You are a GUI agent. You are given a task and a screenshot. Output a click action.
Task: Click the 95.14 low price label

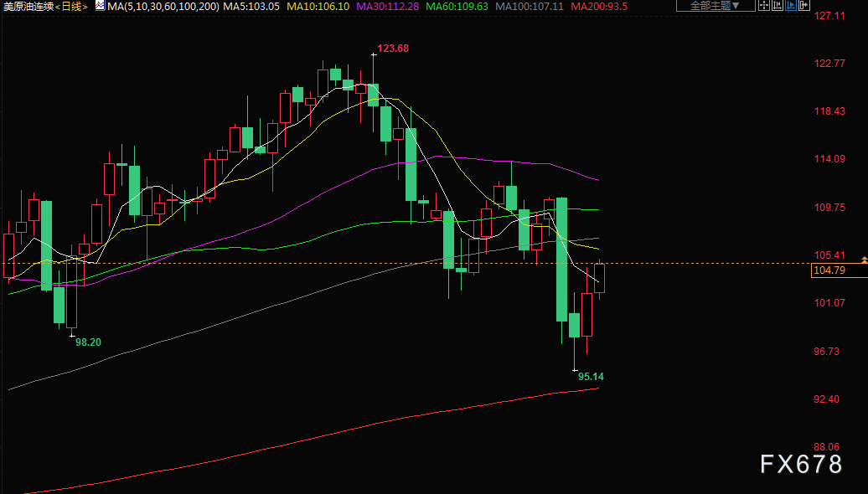[x=591, y=377]
